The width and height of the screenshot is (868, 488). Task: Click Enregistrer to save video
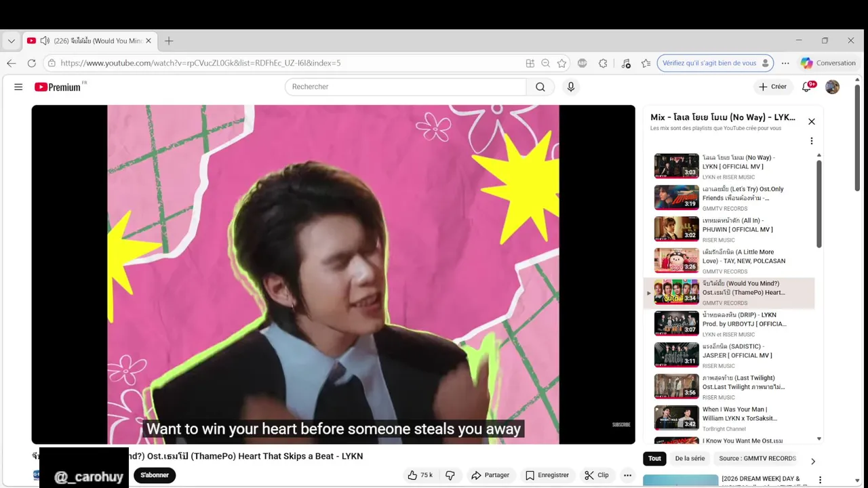[547, 475]
